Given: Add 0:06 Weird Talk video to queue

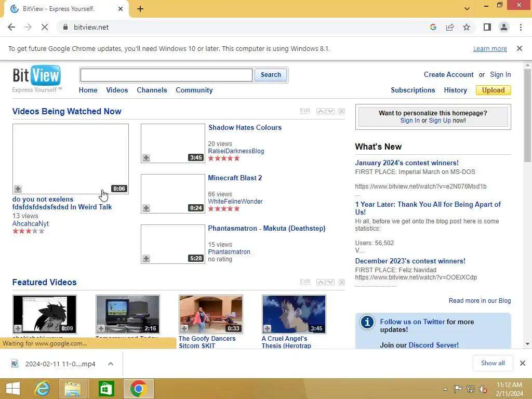Looking at the screenshot, I should [x=18, y=189].
